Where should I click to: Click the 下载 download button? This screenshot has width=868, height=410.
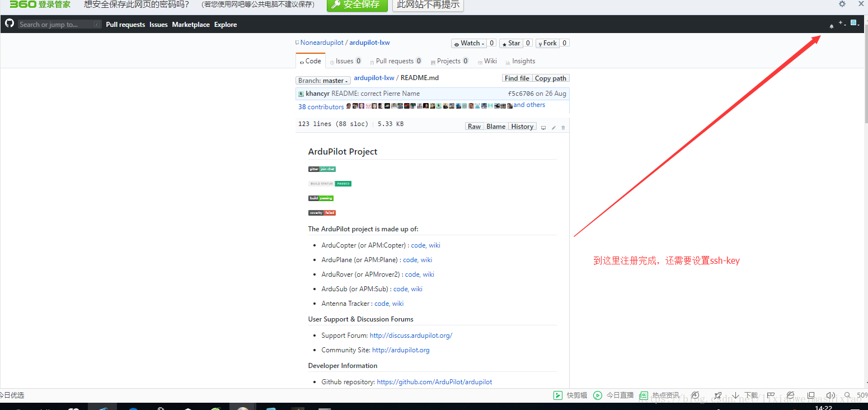click(x=745, y=395)
